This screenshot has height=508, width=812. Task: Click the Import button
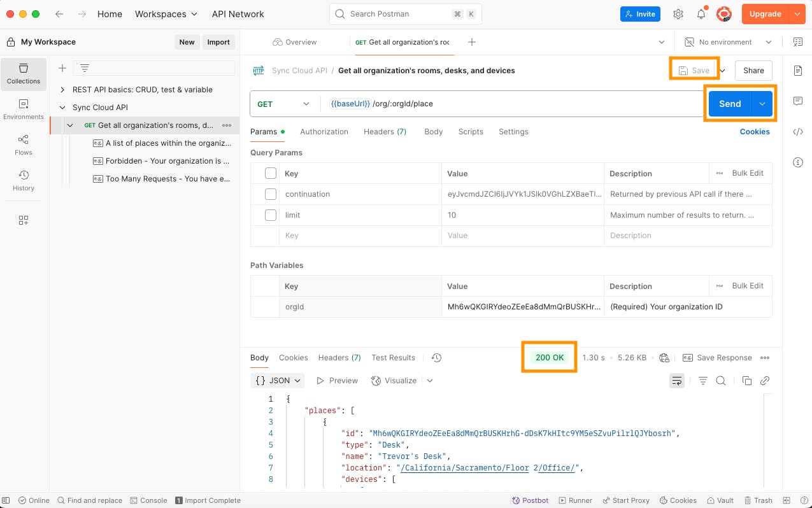coord(218,42)
